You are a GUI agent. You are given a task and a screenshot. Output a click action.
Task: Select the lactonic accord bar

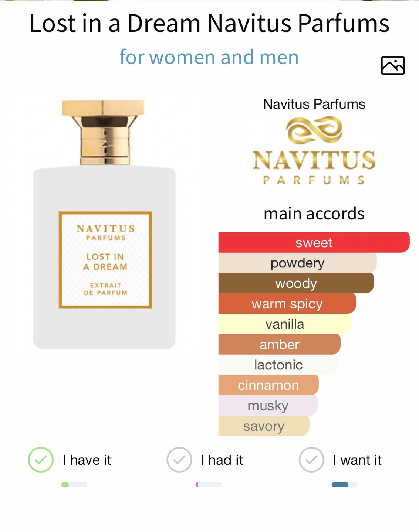tap(278, 365)
